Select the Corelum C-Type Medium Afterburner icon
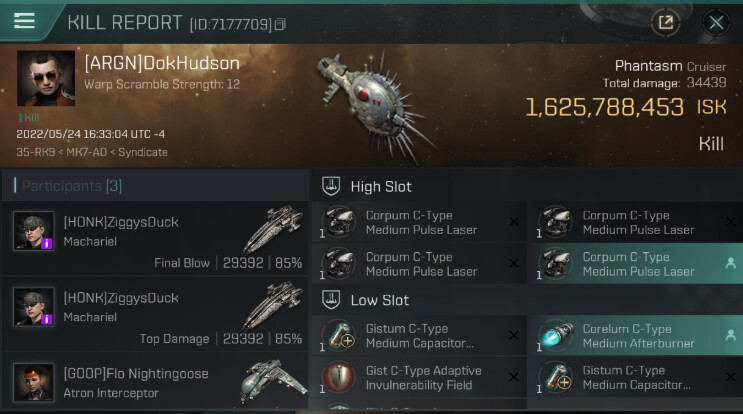Screen dimensions: 743x414 point(556,335)
